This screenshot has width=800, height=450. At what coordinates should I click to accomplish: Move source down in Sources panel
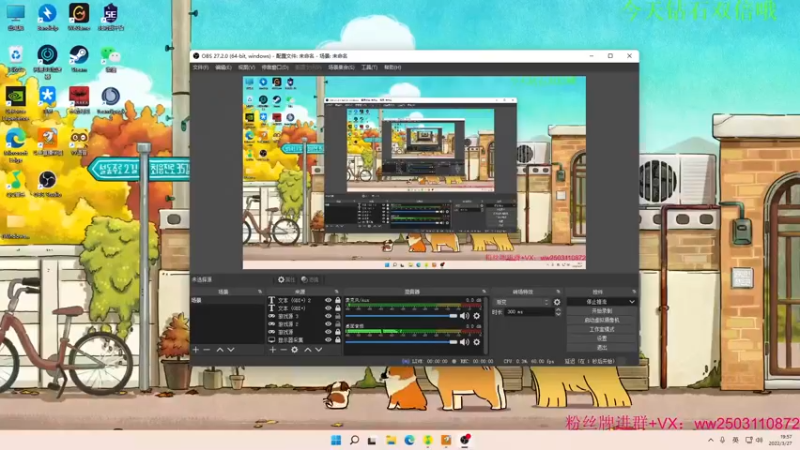(x=318, y=350)
